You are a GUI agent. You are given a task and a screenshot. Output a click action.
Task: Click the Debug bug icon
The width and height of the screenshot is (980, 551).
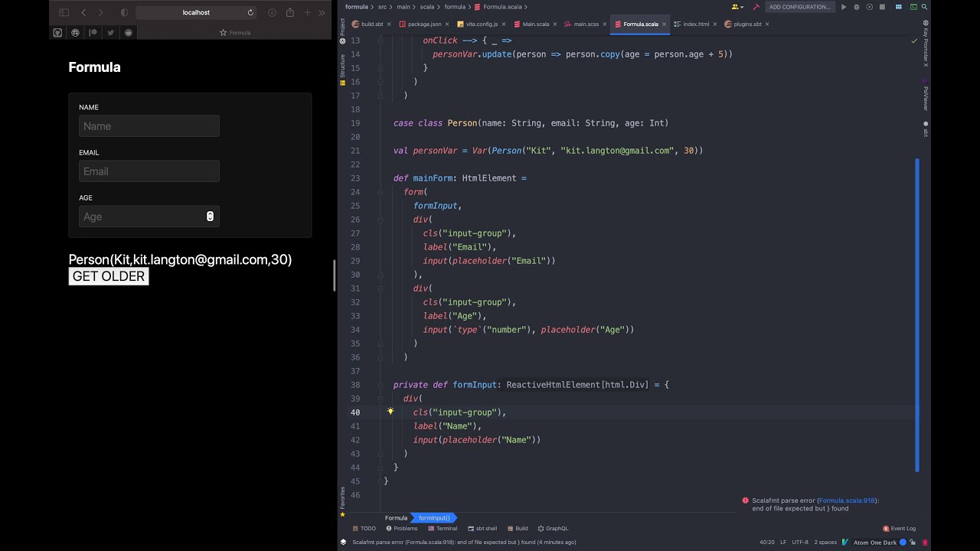pyautogui.click(x=857, y=7)
